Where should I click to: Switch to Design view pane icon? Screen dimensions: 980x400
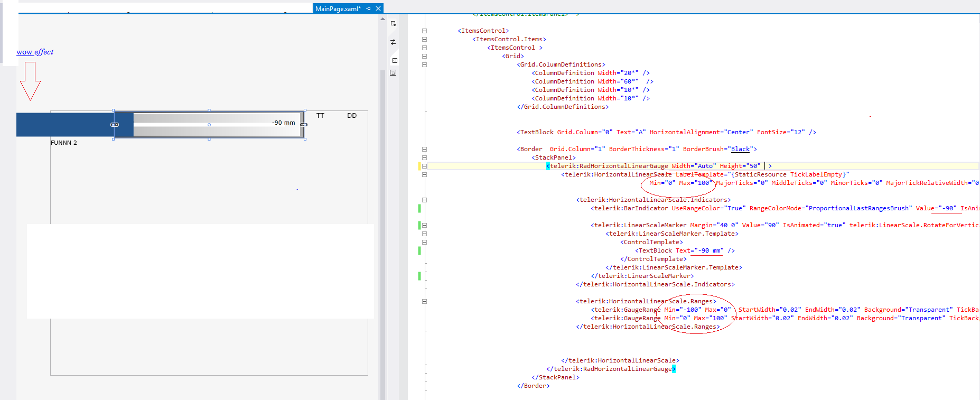click(x=393, y=23)
